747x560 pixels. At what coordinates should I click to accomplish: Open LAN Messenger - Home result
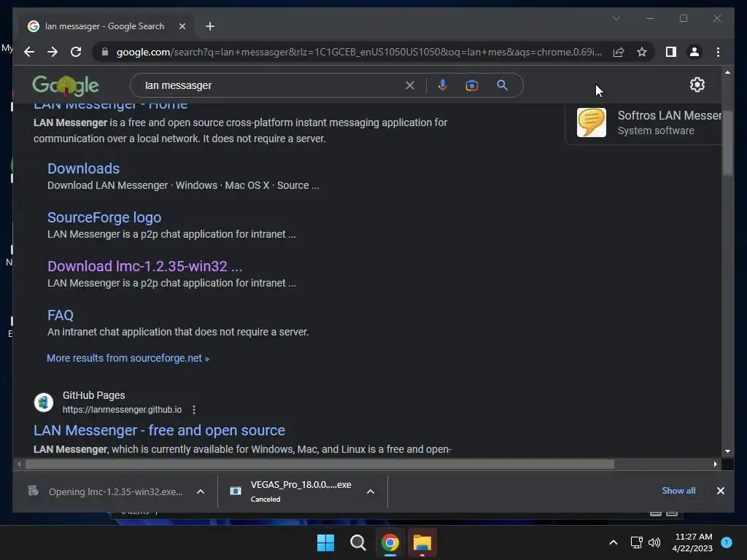(111, 106)
